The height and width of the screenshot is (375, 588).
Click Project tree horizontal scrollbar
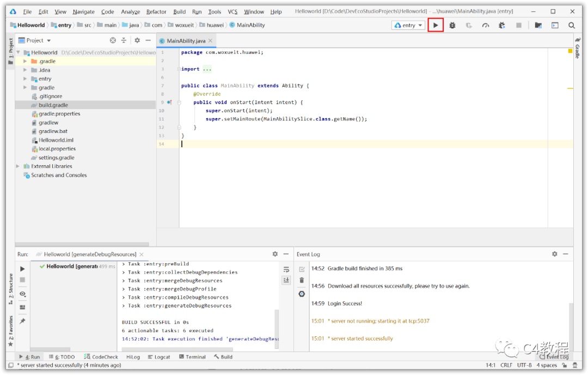[x=82, y=244]
